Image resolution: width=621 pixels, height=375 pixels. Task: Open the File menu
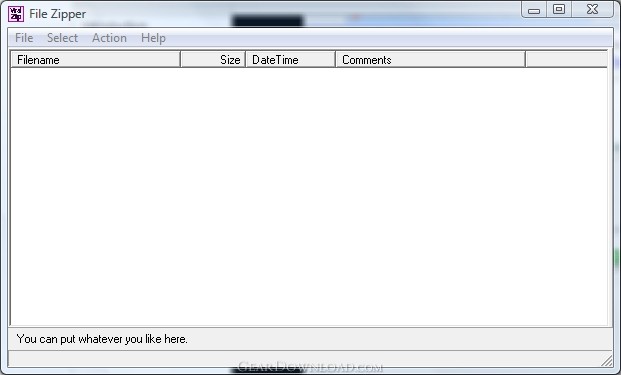tap(24, 38)
